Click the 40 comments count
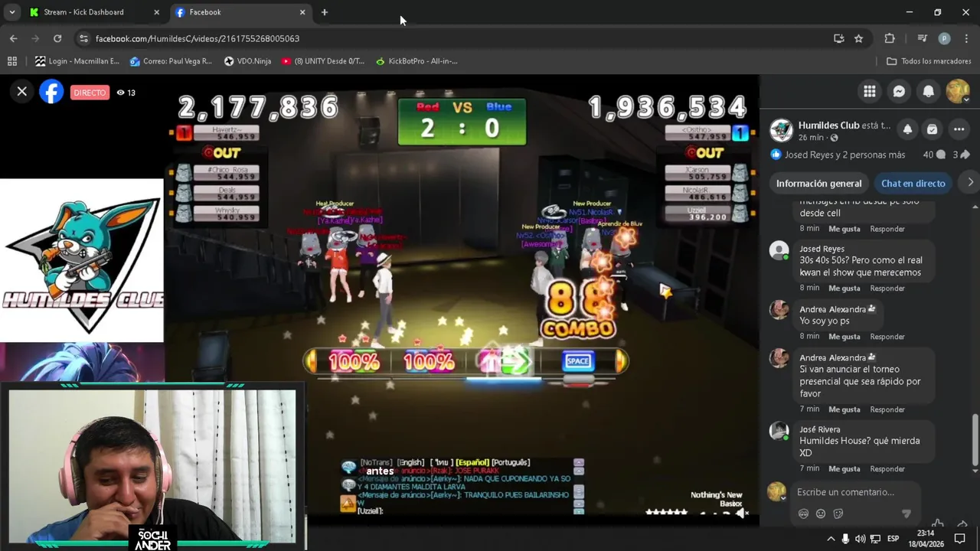The height and width of the screenshot is (551, 980). [x=933, y=155]
